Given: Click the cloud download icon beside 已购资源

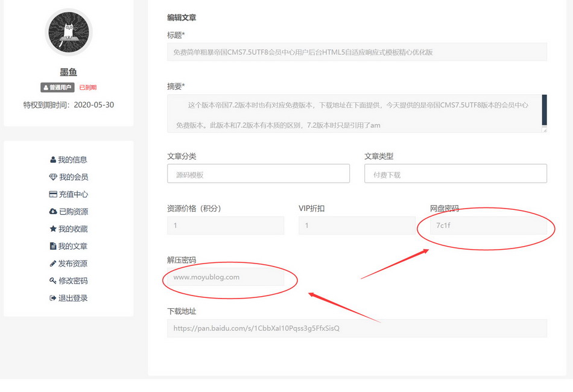Looking at the screenshot, I should (x=53, y=212).
